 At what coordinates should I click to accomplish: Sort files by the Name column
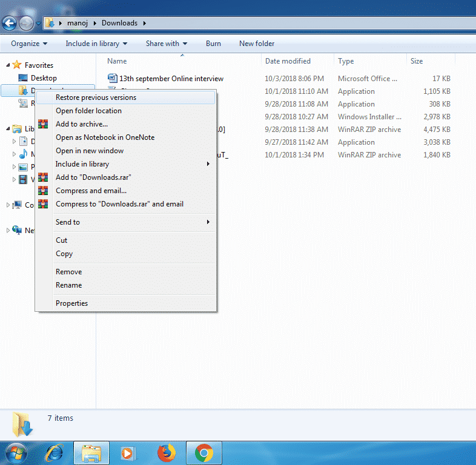tap(117, 61)
